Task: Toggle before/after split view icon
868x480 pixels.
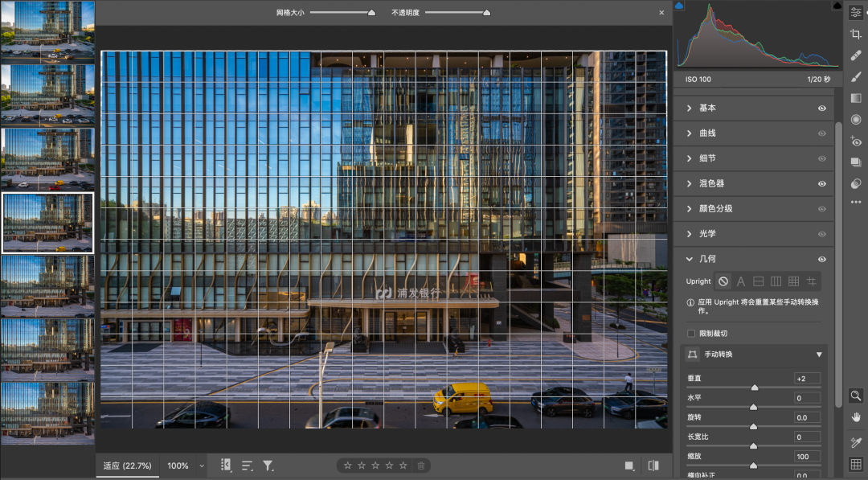Action: click(653, 466)
